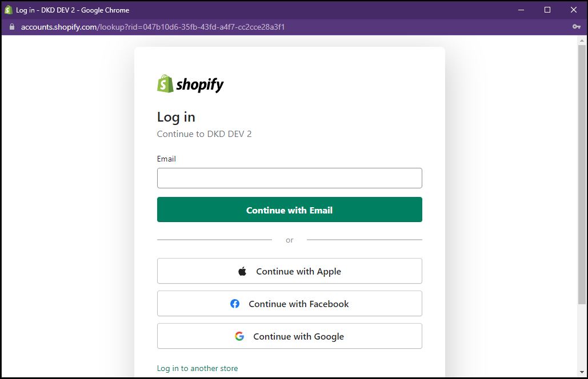This screenshot has height=379, width=588.
Task: Choose Continue with Facebook
Action: pyautogui.click(x=290, y=304)
